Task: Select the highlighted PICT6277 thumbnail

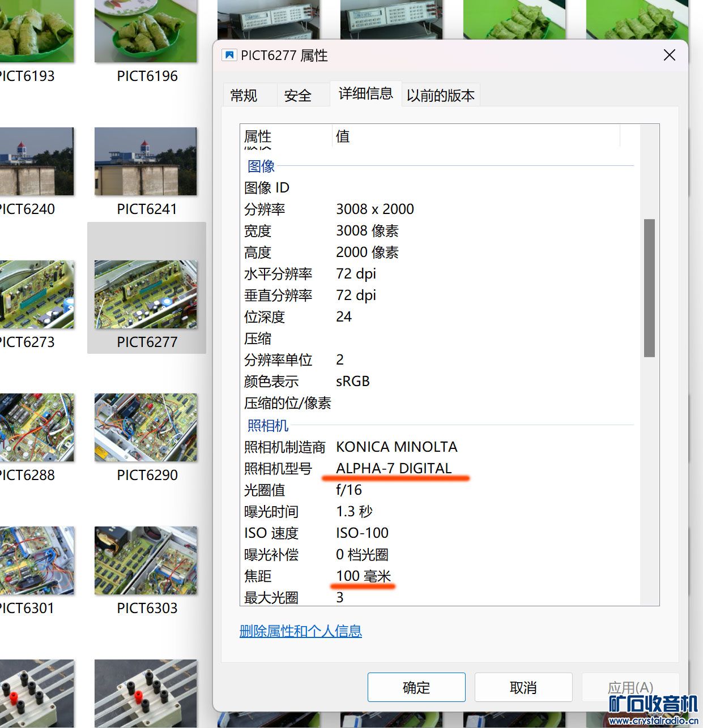Action: [x=146, y=294]
